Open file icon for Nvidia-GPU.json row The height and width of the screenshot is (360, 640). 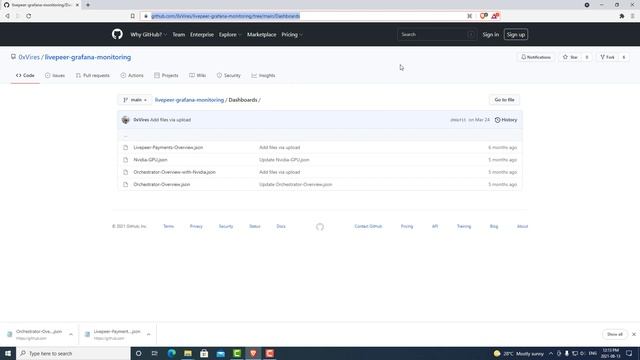coord(126,160)
